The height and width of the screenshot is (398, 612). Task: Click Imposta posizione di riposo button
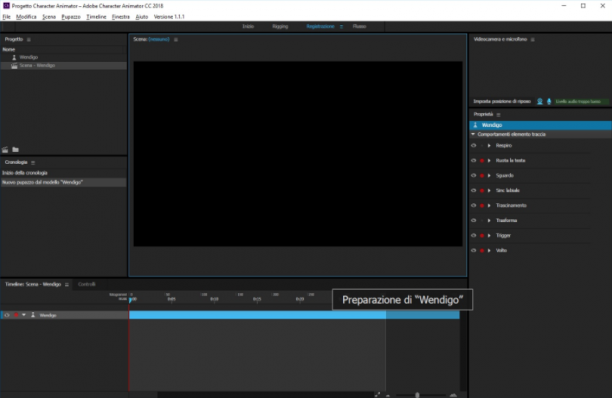point(502,101)
